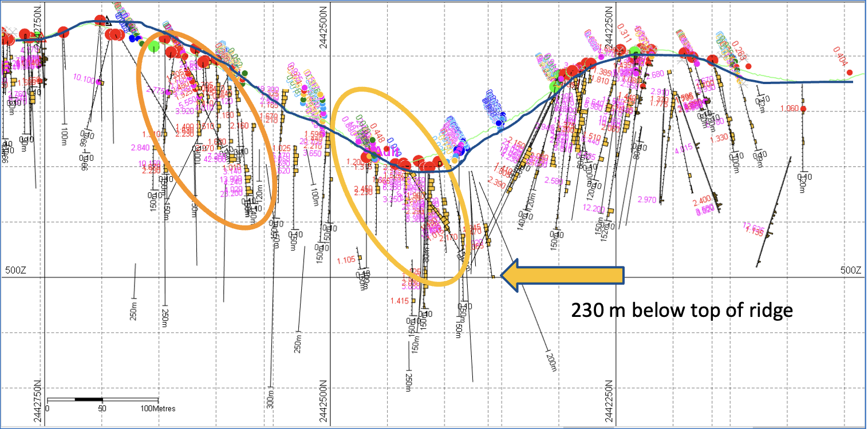868x429 pixels.
Task: Click the red 2.400 assay value
Action: (x=702, y=201)
